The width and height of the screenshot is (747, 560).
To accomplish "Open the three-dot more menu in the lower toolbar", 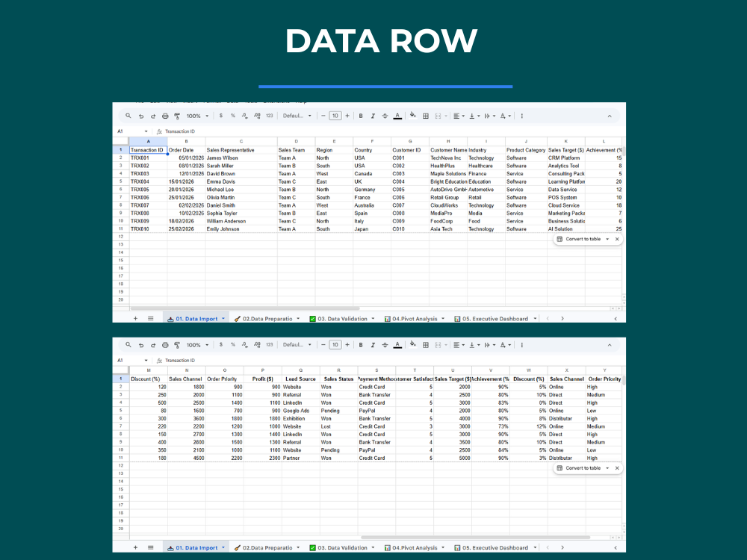I will (521, 345).
